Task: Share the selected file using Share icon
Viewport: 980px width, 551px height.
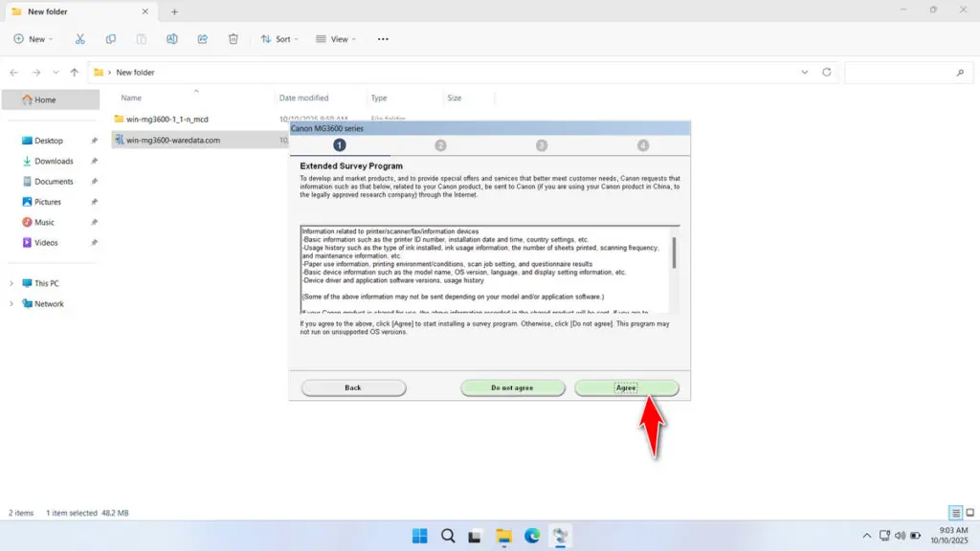Action: click(202, 38)
